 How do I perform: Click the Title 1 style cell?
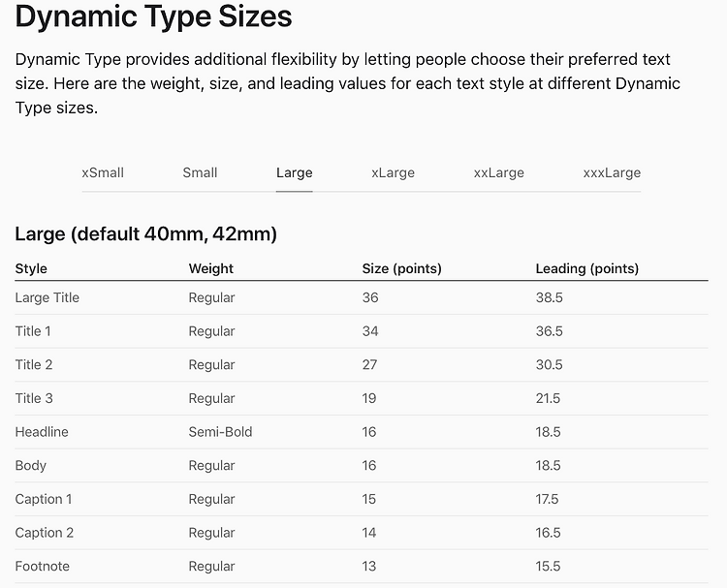33,331
